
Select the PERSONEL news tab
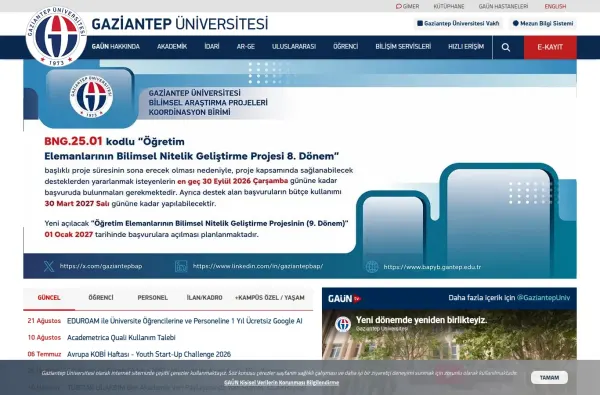point(153,298)
